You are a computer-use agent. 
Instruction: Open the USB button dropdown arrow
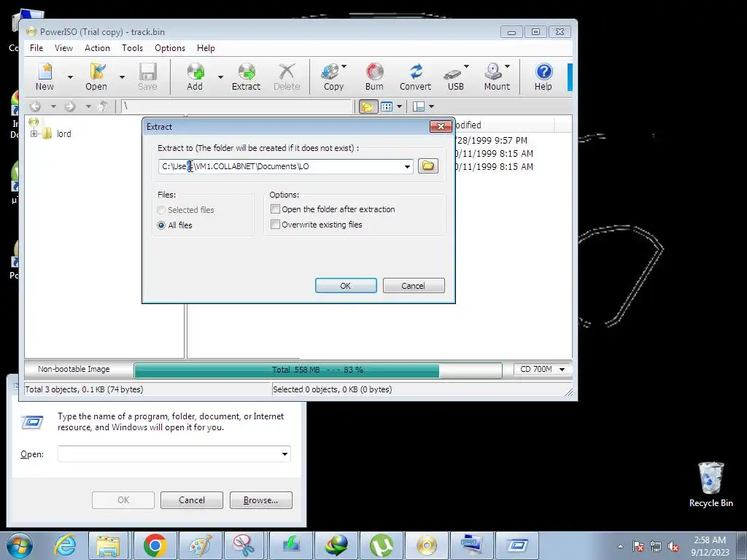coord(466,66)
